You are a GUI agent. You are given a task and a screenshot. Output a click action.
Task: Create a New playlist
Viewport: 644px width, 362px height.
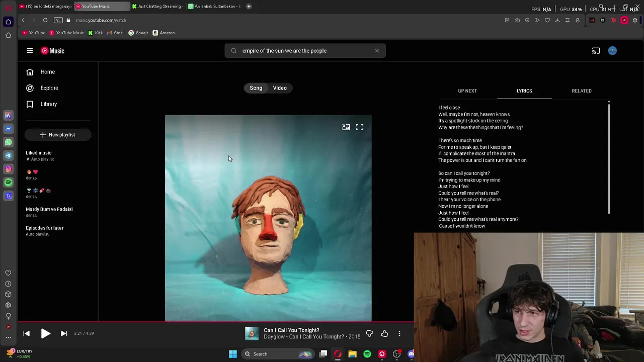tap(57, 135)
